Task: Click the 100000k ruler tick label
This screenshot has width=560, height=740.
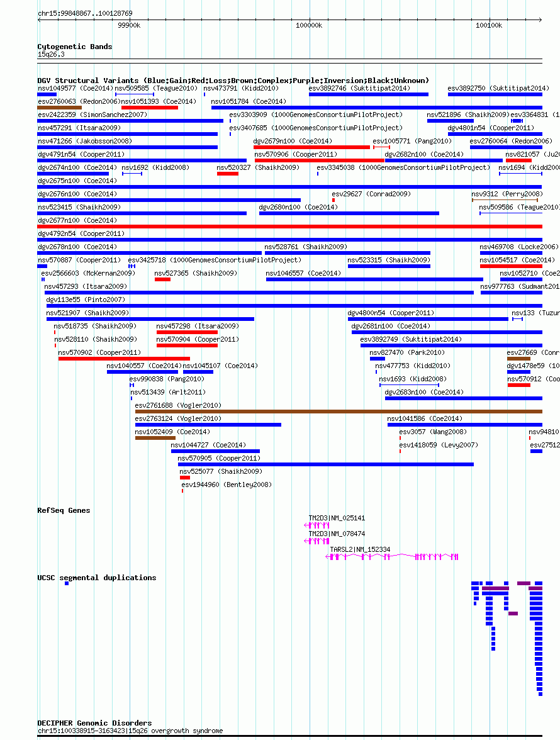Action: [309, 25]
